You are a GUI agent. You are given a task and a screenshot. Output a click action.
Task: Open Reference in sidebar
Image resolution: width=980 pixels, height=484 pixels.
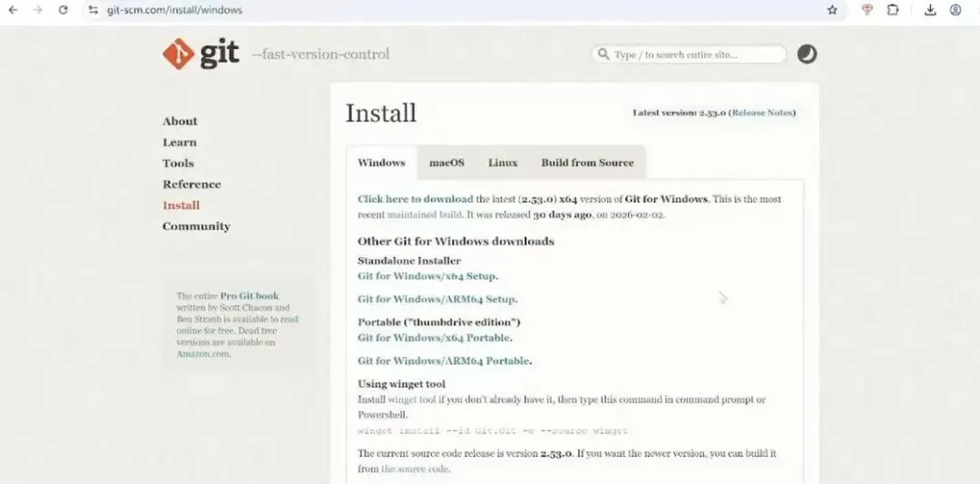pyautogui.click(x=191, y=184)
